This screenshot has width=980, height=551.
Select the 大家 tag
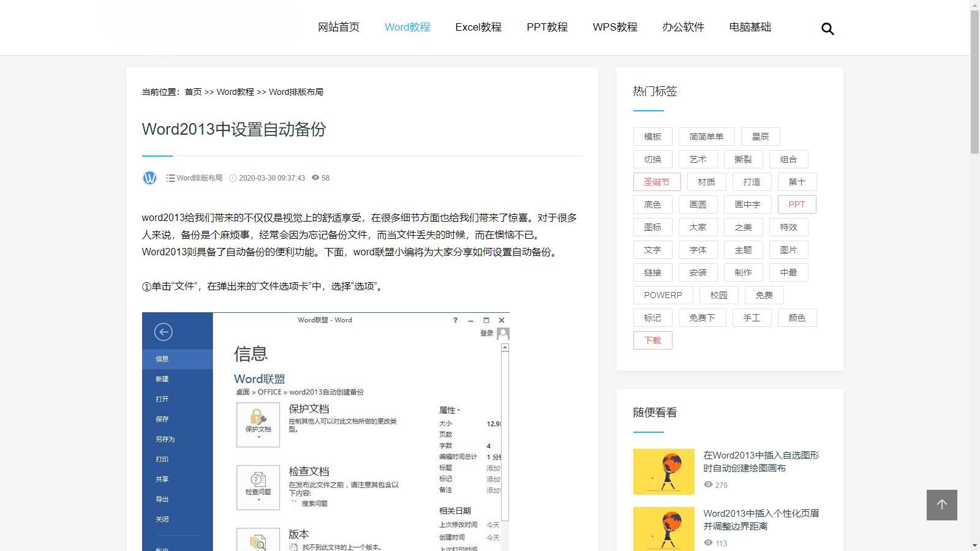point(698,227)
